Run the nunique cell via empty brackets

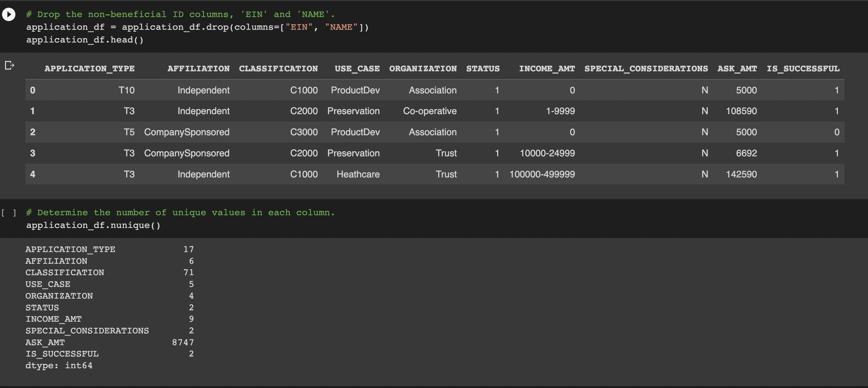tap(9, 213)
